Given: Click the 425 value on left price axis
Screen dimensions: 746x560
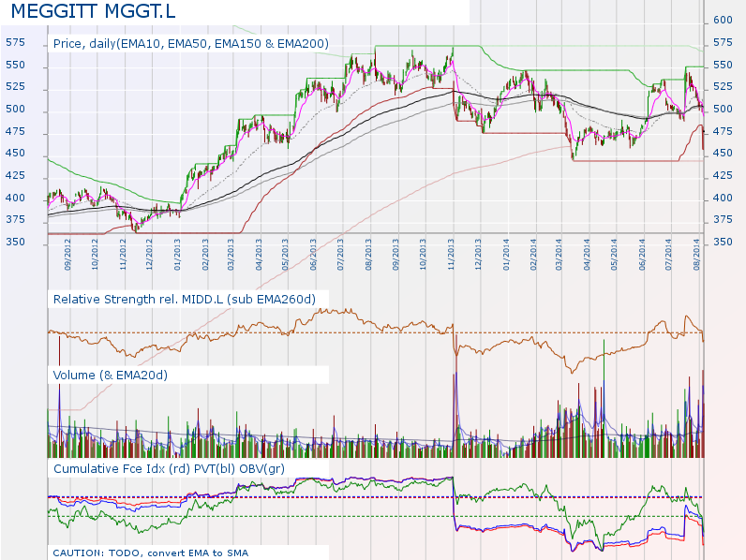Looking at the screenshot, I should tap(15, 176).
